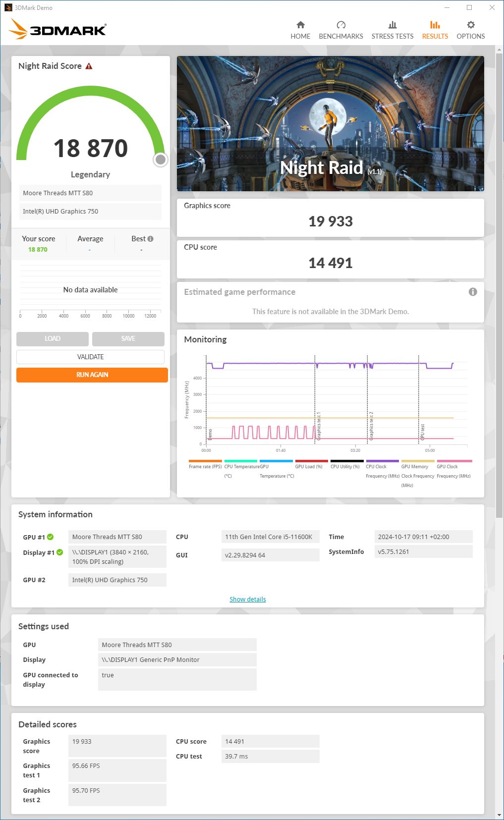Maximize the 3DMark Demo window
Screen dimensions: 504x820
[469, 7]
